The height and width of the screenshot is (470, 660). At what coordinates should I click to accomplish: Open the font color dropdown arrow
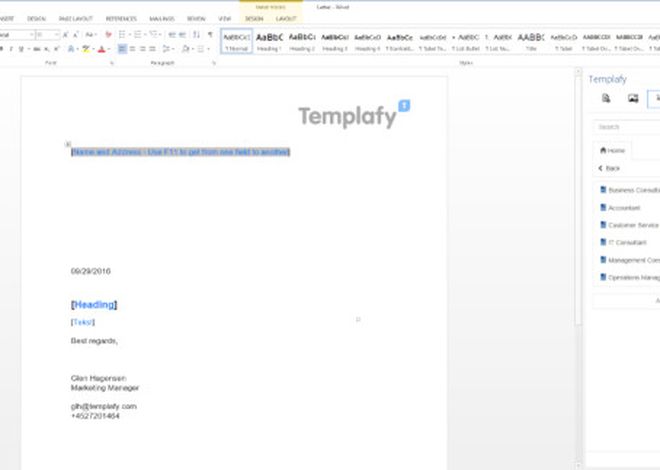pyautogui.click(x=109, y=49)
